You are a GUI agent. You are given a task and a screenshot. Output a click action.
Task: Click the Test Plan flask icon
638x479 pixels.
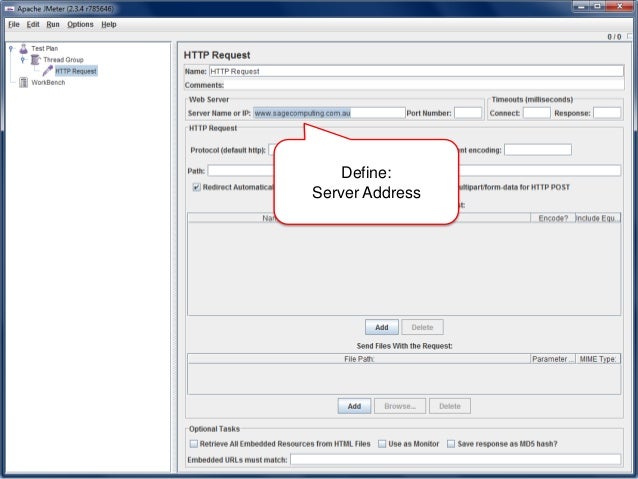pos(23,48)
